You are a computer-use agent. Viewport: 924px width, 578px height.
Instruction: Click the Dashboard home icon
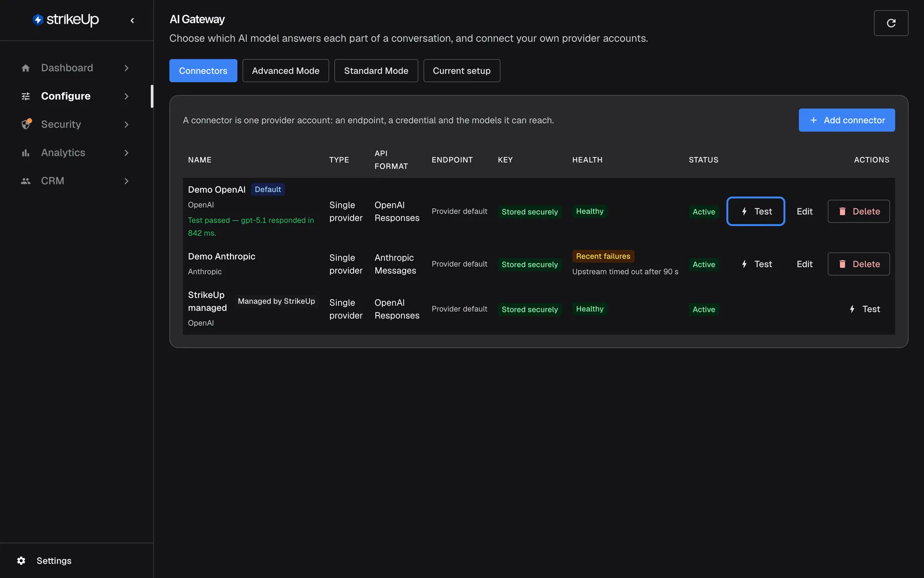tap(26, 68)
